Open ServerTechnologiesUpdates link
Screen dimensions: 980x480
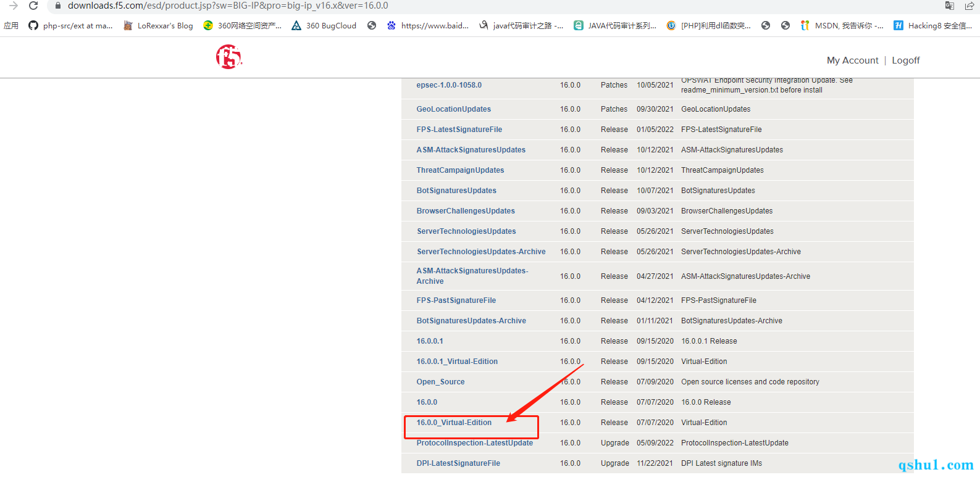coord(466,231)
